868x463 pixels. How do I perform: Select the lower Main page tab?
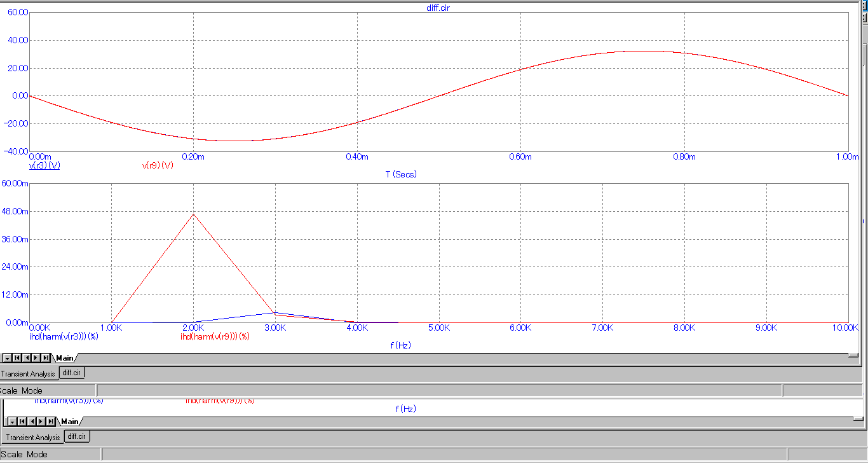(x=69, y=421)
